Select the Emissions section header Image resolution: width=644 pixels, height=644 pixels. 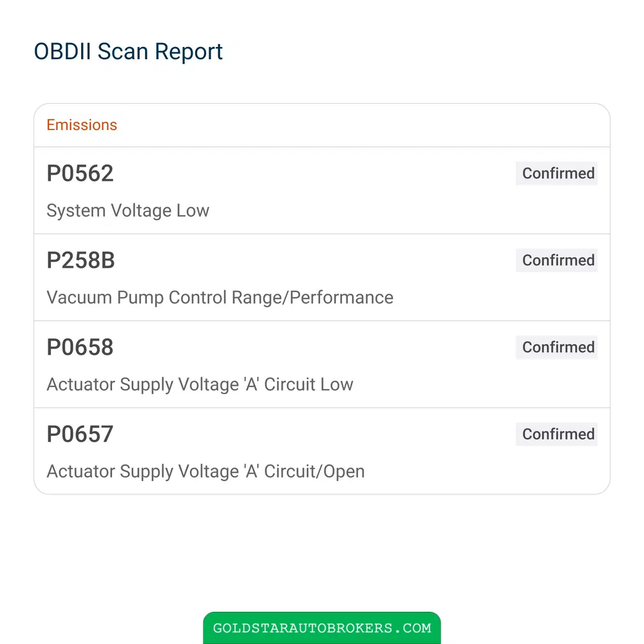click(82, 125)
